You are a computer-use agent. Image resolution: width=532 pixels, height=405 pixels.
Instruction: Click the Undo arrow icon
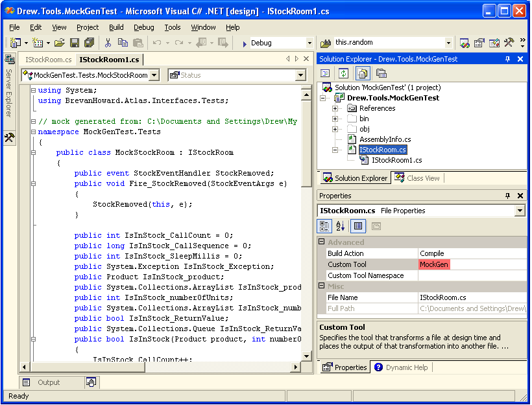(x=157, y=43)
